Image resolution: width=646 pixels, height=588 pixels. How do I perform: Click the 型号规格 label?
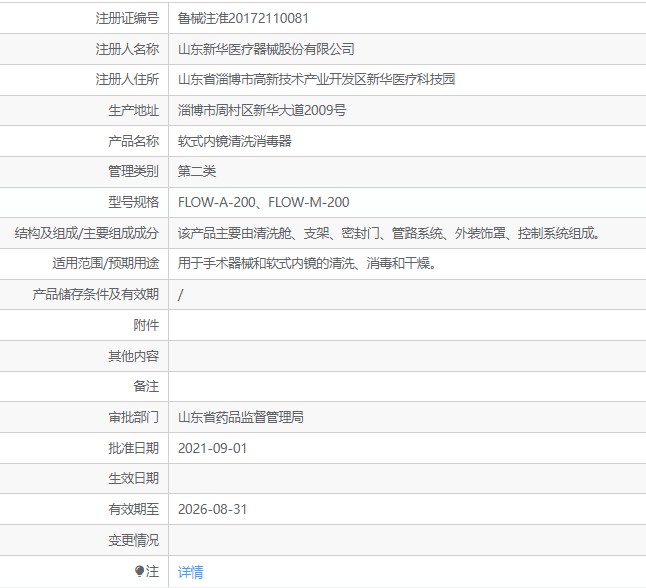coord(133,202)
